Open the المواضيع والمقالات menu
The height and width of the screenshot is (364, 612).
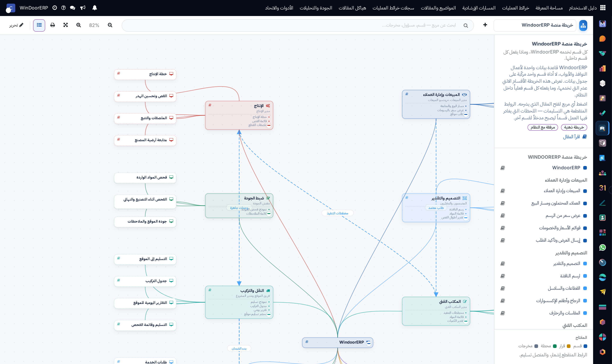click(438, 8)
